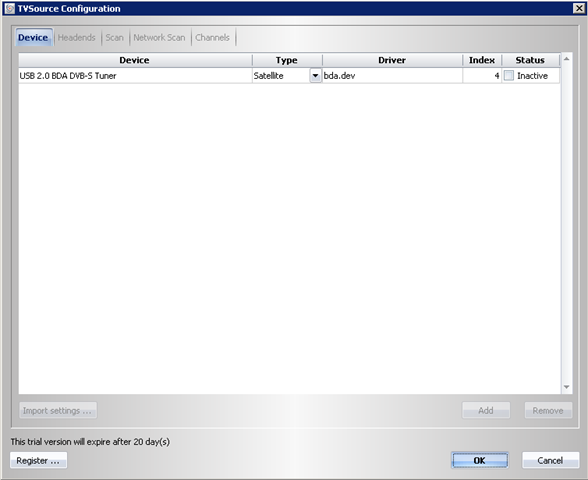
Task: Switch to the Device tab
Action: [33, 38]
